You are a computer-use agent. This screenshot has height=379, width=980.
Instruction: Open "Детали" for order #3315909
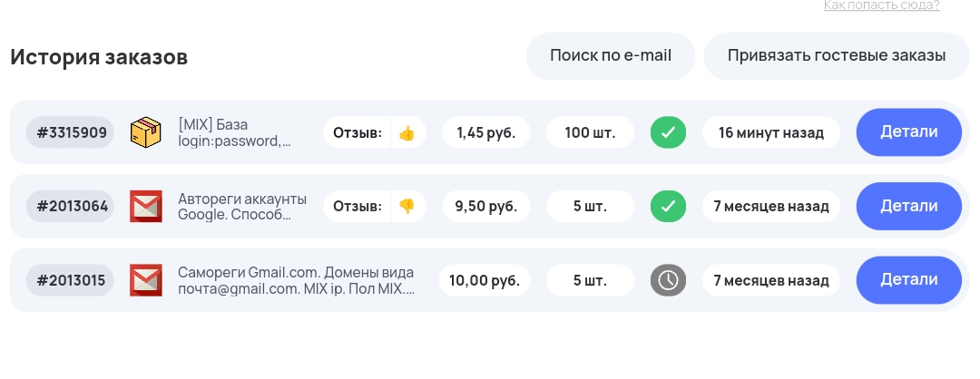point(908,132)
